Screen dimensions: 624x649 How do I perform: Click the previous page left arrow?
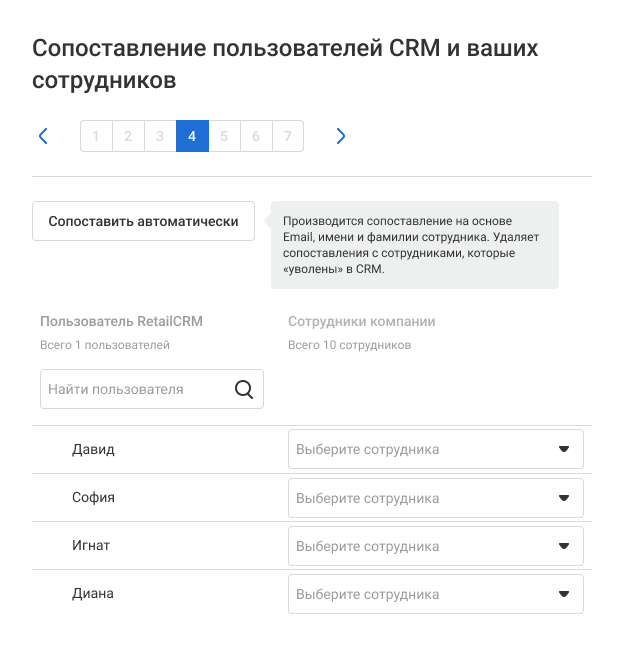(x=43, y=136)
